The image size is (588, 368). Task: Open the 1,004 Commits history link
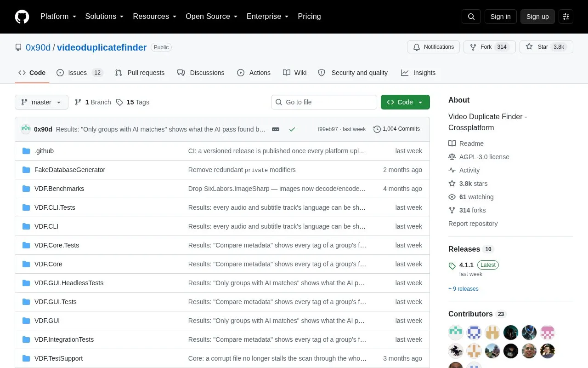[x=396, y=129]
